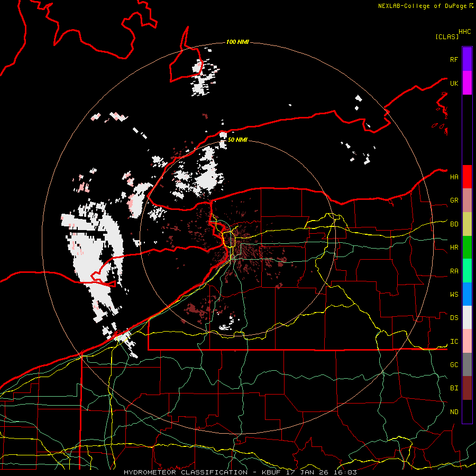This screenshot has width=476, height=476.
Task: Click the 'RA' legend label
Action: point(454,271)
